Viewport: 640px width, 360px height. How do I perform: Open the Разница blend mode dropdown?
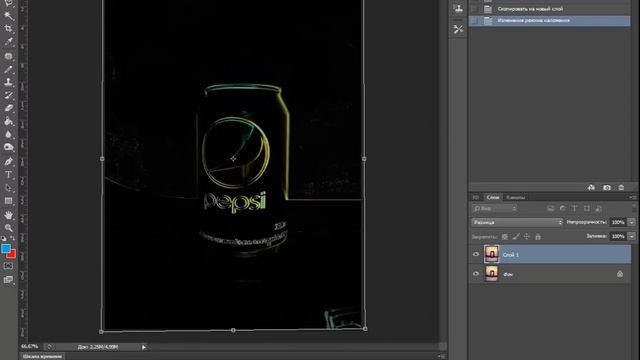[517, 222]
